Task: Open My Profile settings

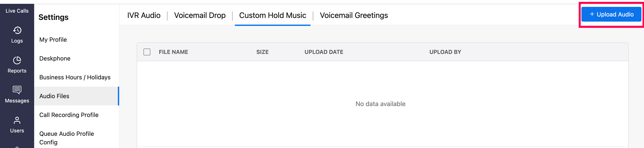Action: click(53, 40)
